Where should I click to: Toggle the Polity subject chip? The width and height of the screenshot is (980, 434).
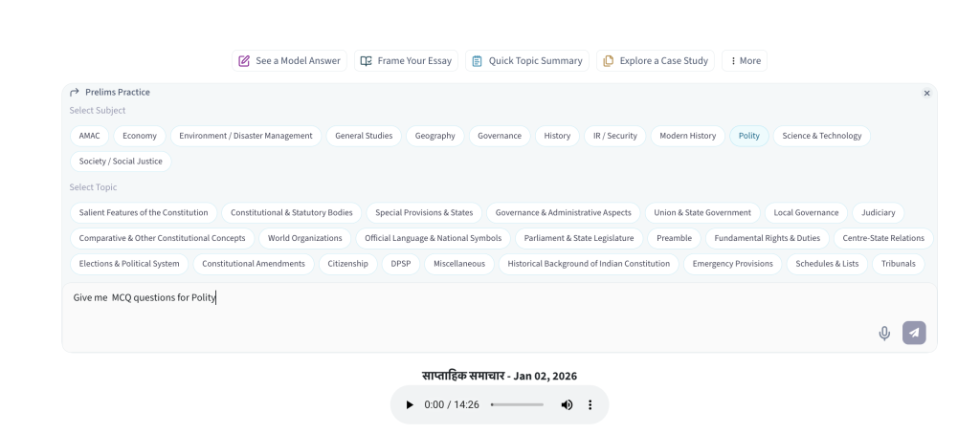pyautogui.click(x=748, y=136)
